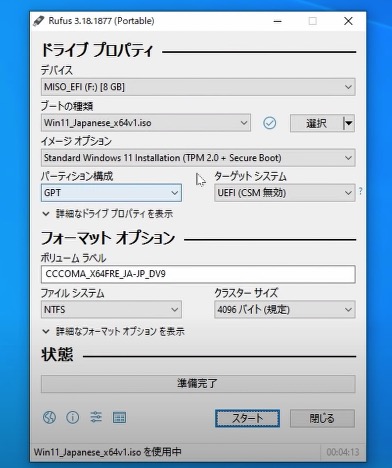392x468 pixels.
Task: Expand 詳細なフォーマット オプションを表示
Action: (x=113, y=331)
